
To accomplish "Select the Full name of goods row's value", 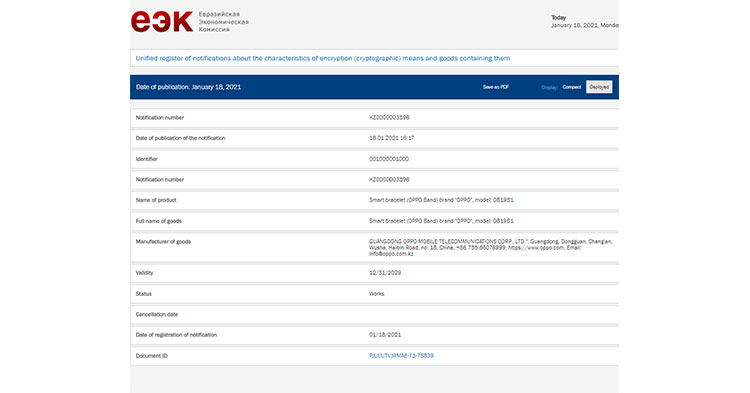I will click(441, 221).
